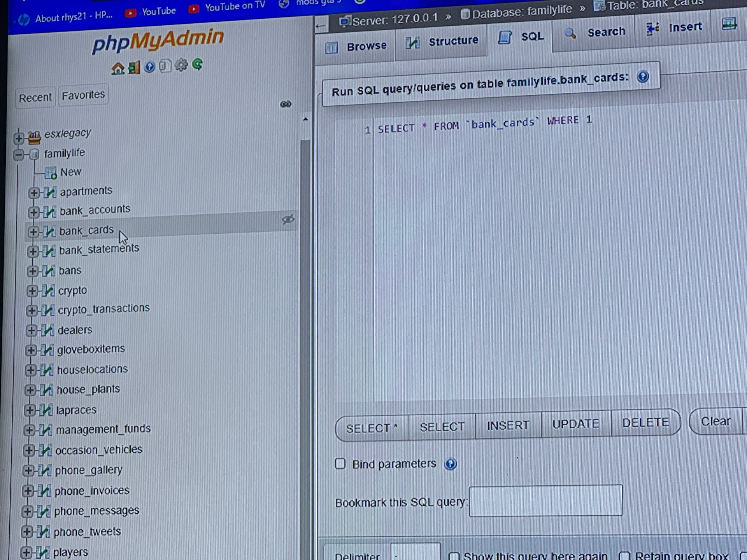Screen dimensions: 747x560
Task: Expand the crypto_transactions table node
Action: tap(32, 311)
